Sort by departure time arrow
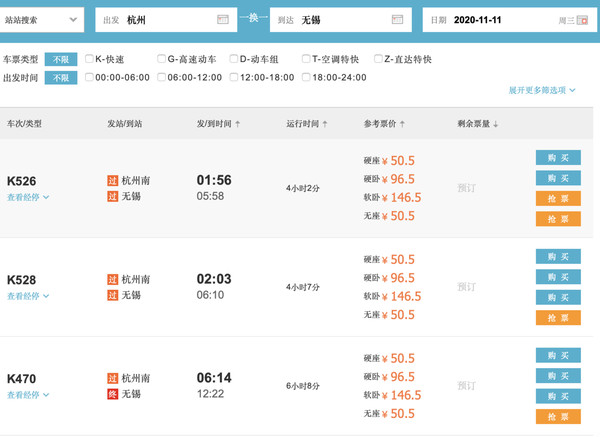This screenshot has width=600, height=437. pos(238,124)
